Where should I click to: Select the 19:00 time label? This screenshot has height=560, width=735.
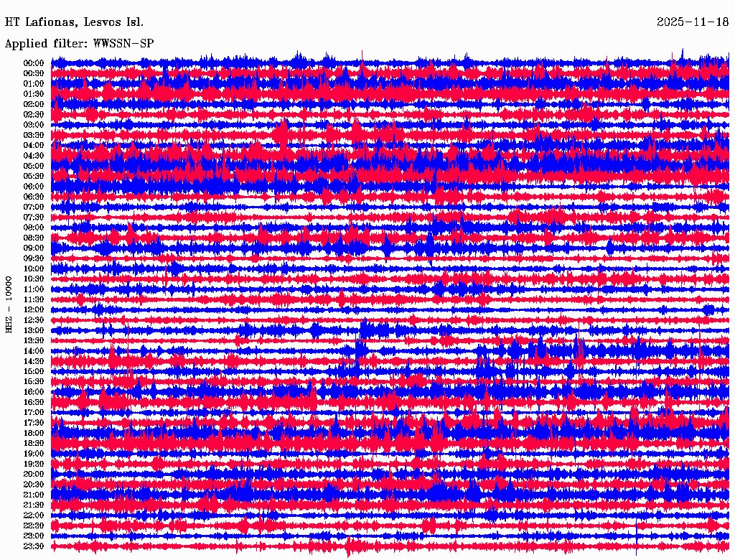33,454
